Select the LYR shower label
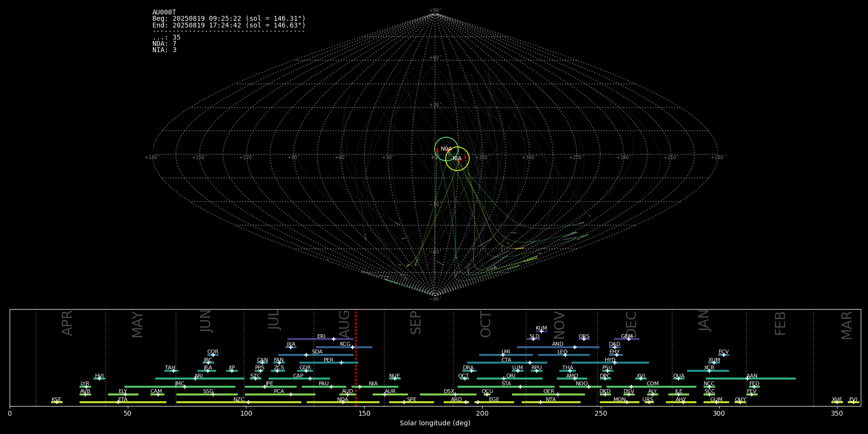Image resolution: width=868 pixels, height=434 pixels. [x=85, y=384]
